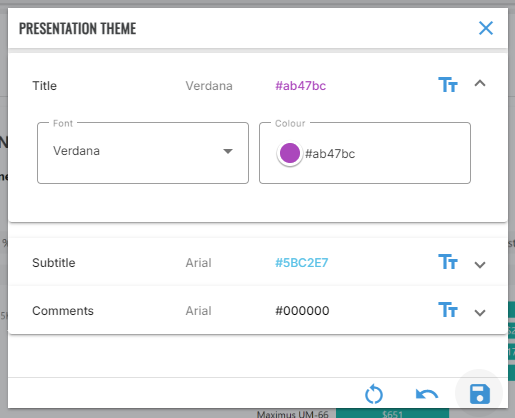
Task: Click the #ab47bc colour input field
Action: tap(365, 153)
